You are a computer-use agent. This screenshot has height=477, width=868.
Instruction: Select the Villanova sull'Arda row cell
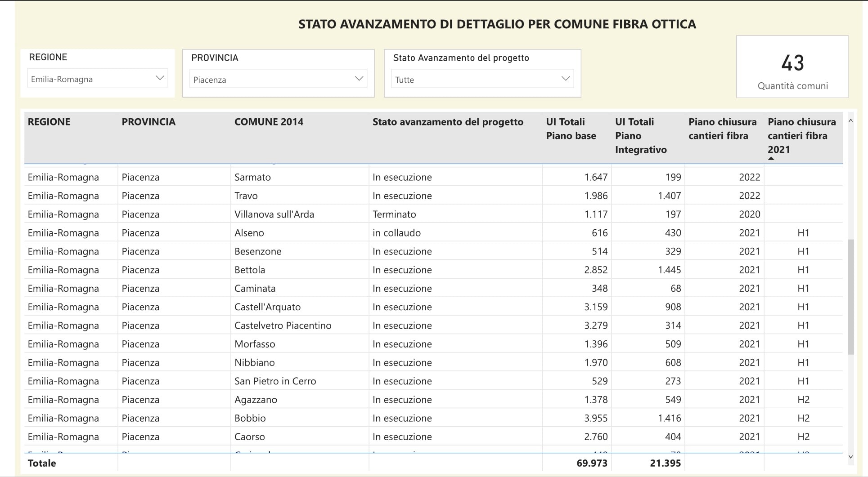tap(274, 214)
